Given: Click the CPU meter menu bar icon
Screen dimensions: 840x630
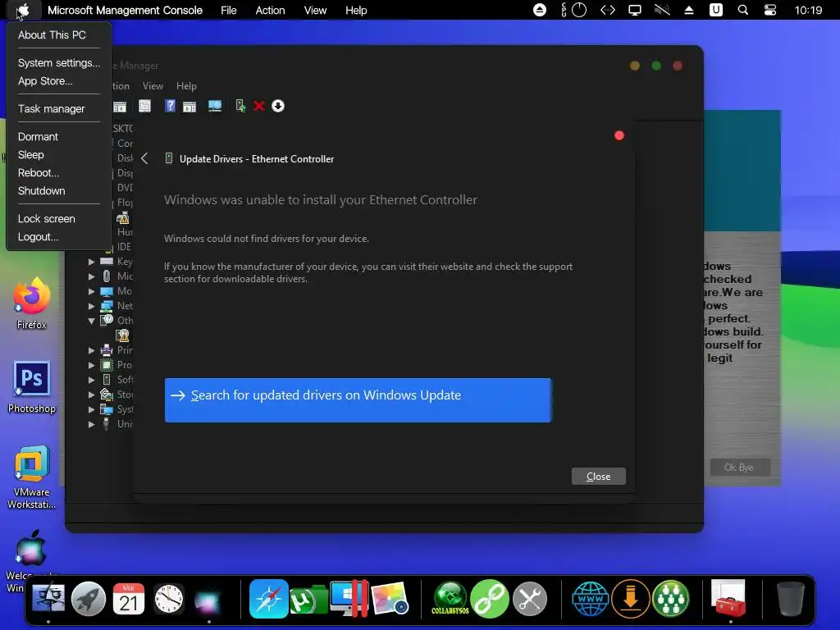Looking at the screenshot, I should coord(573,10).
